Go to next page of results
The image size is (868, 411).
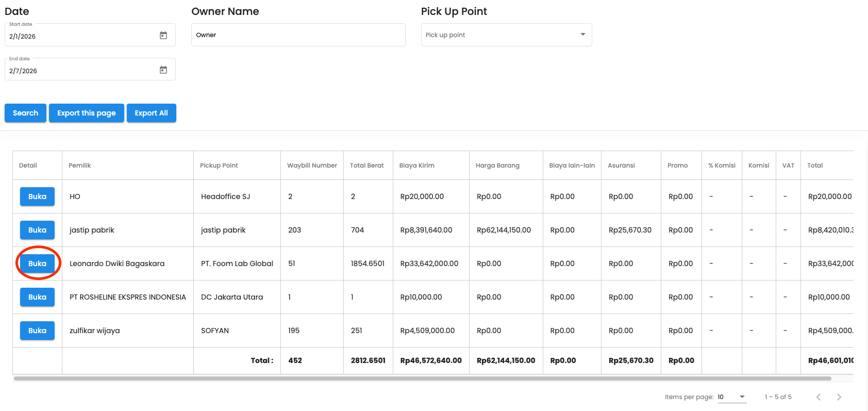pyautogui.click(x=839, y=397)
